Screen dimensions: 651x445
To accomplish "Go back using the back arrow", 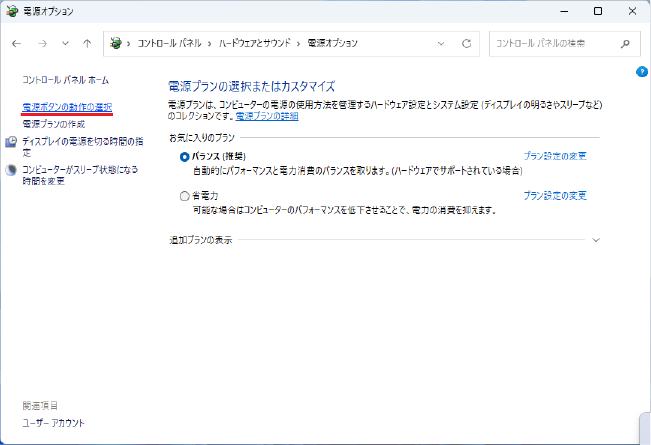I will pos(16,44).
